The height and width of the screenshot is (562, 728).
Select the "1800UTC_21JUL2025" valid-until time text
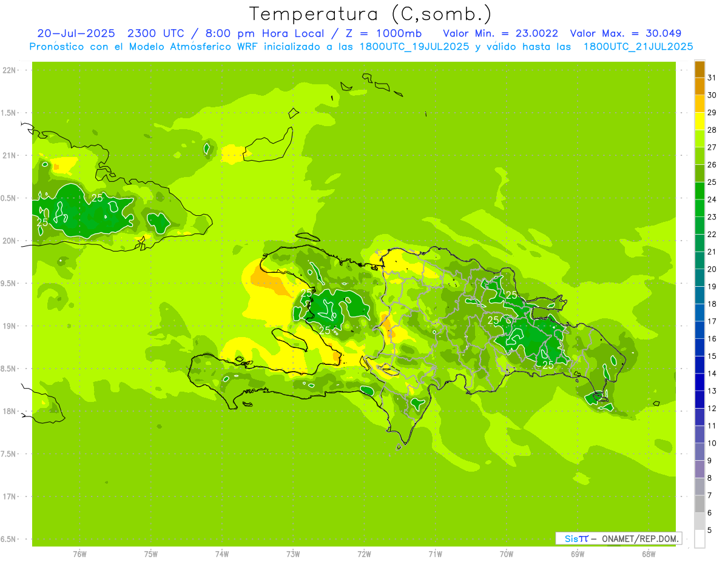click(638, 47)
